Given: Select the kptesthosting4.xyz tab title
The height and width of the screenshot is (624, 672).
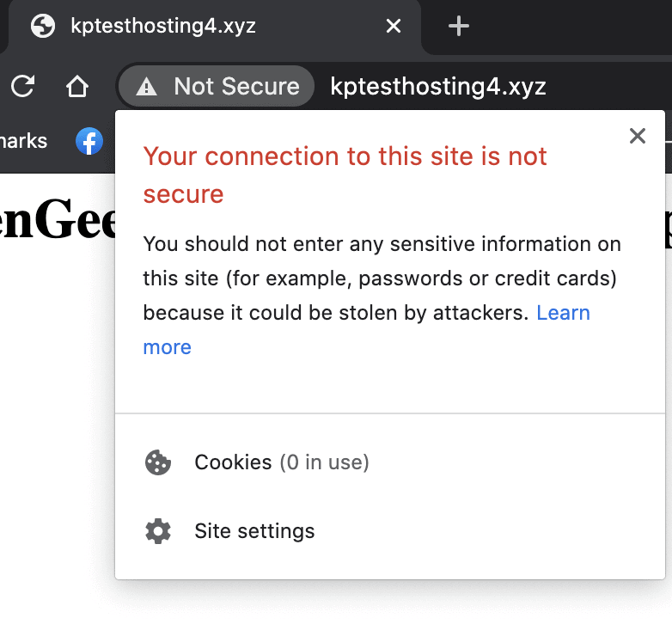Looking at the screenshot, I should (163, 26).
